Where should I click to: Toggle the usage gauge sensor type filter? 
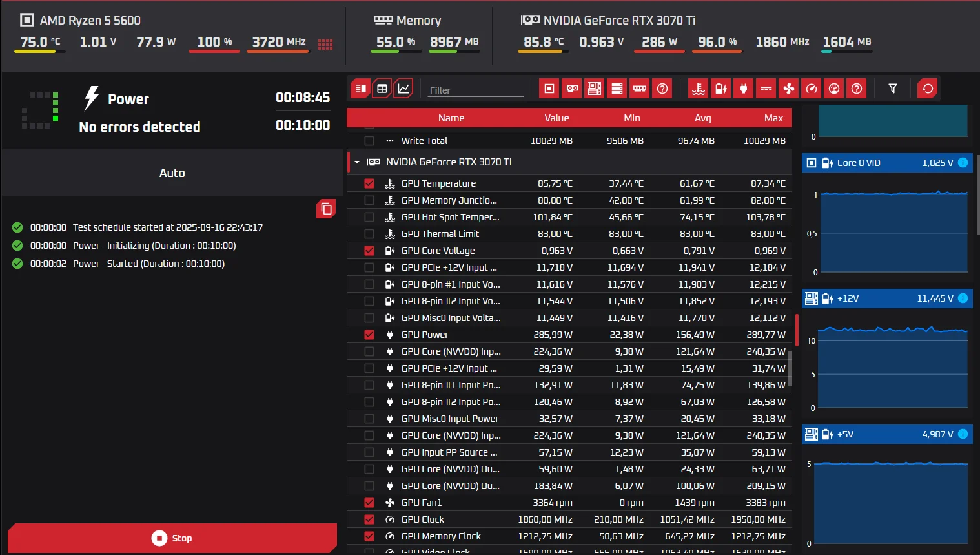point(834,89)
